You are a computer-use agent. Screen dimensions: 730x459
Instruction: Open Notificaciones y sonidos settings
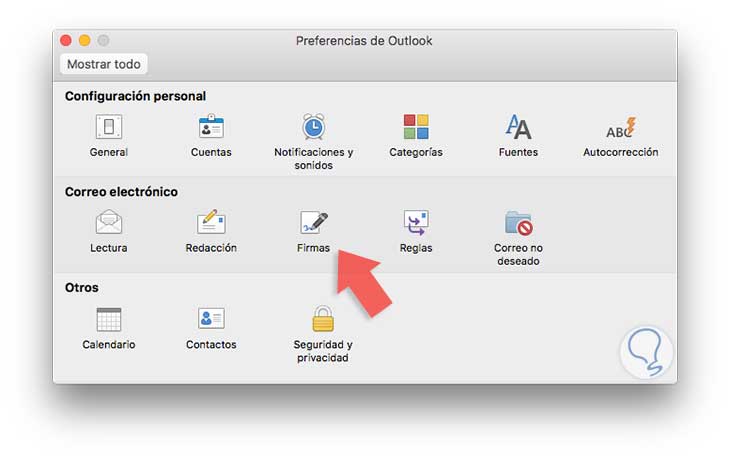pyautogui.click(x=313, y=127)
